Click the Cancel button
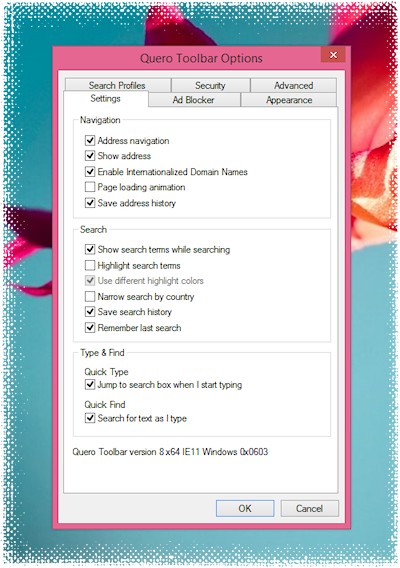 pos(309,508)
